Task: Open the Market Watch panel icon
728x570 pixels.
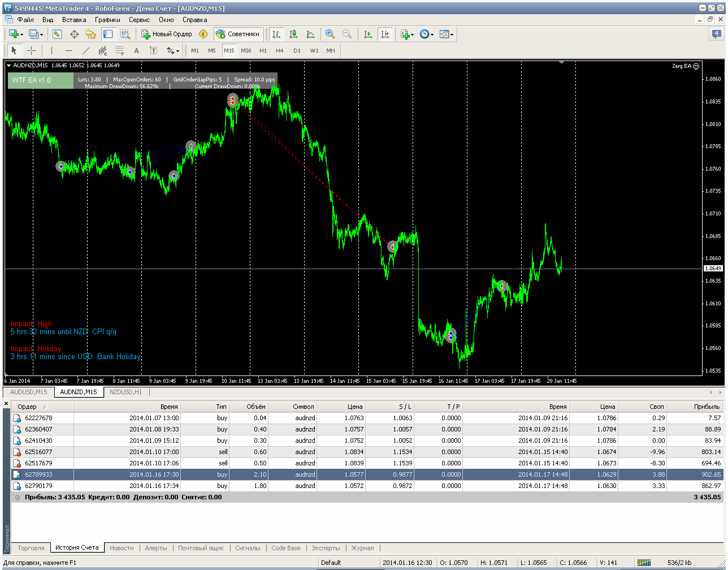Action: click(x=57, y=34)
